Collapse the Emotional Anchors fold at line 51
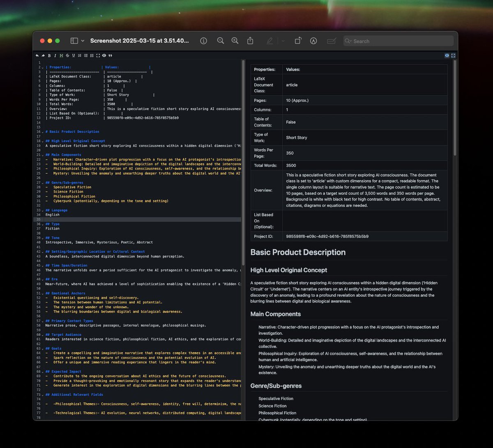Image resolution: width=493 pixels, height=448 pixels. [43, 293]
